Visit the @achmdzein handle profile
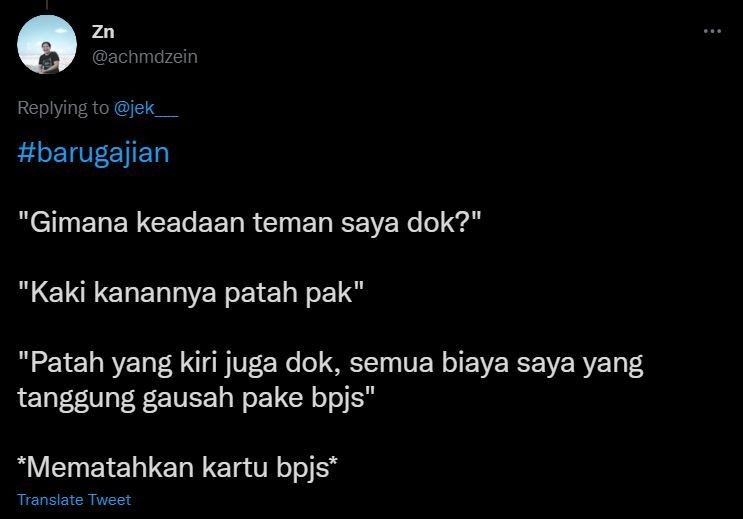Screen dimensions: 743x519 pyautogui.click(x=145, y=57)
